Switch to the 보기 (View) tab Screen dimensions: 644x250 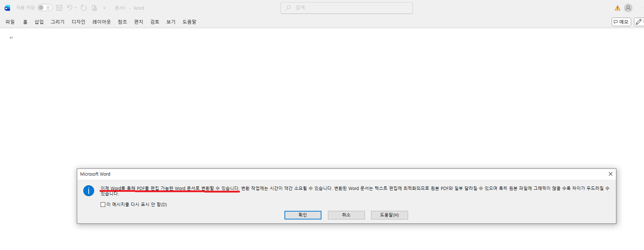[x=171, y=22]
